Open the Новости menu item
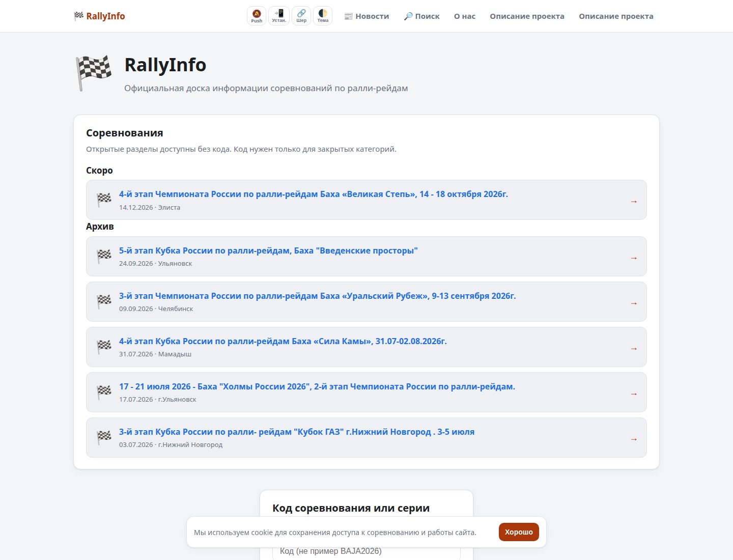The height and width of the screenshot is (560, 733). tap(366, 16)
